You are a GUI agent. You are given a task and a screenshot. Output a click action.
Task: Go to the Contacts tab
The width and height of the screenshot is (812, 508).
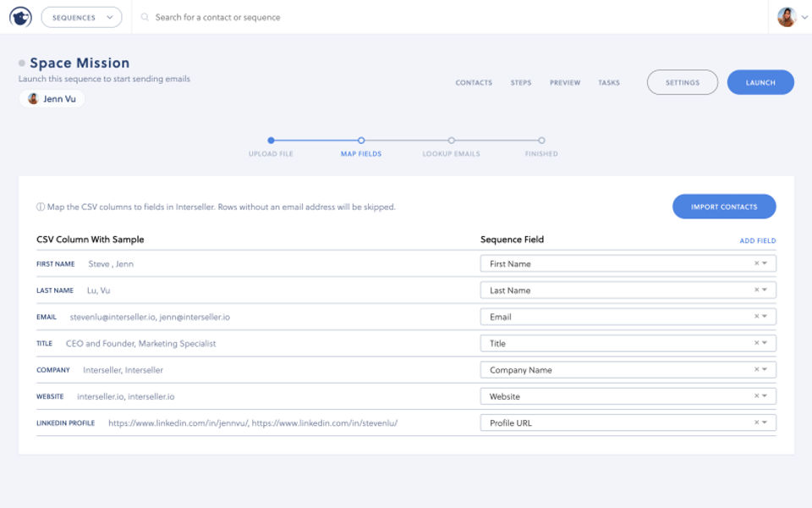(474, 82)
